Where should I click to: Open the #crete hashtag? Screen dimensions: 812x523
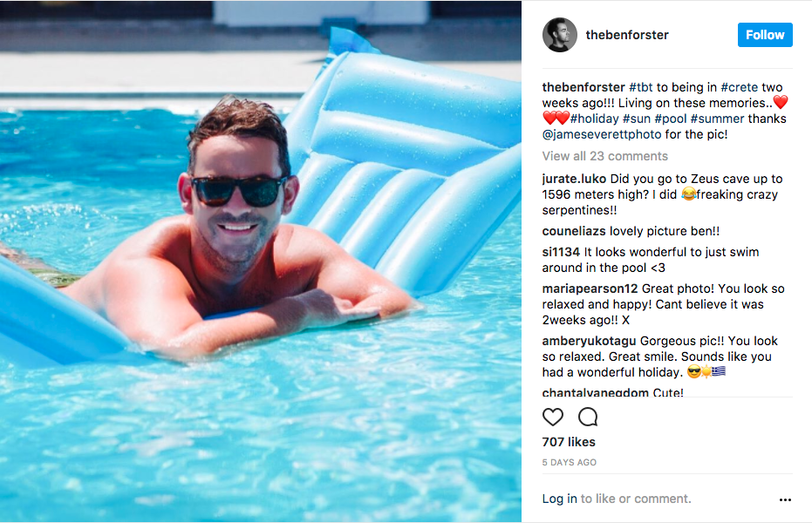click(739, 87)
